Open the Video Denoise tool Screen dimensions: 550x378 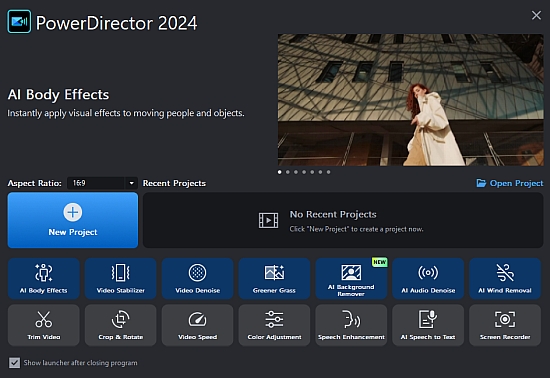click(197, 279)
